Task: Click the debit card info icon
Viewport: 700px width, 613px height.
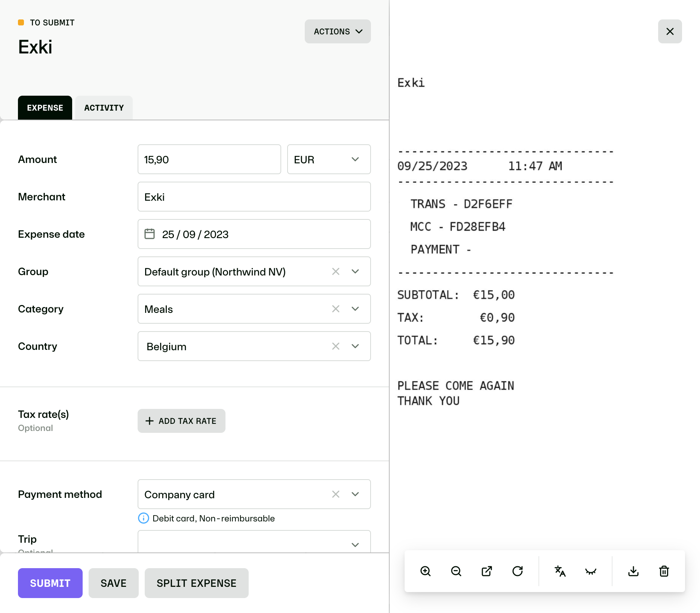Action: coord(144,518)
